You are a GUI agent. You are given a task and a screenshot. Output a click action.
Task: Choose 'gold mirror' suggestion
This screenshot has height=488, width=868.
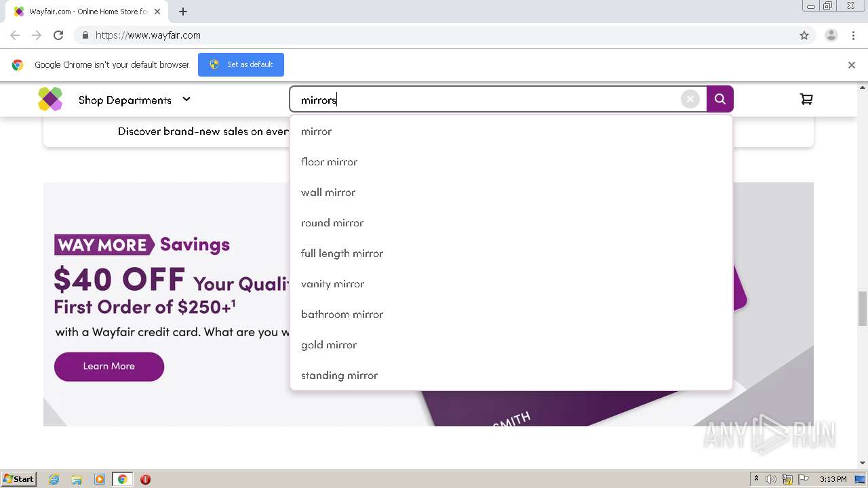(x=511, y=345)
